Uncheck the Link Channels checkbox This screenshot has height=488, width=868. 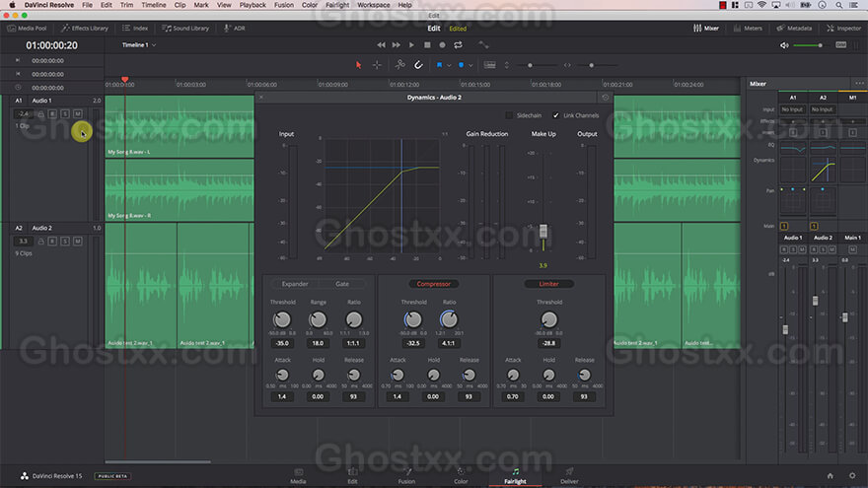point(555,115)
